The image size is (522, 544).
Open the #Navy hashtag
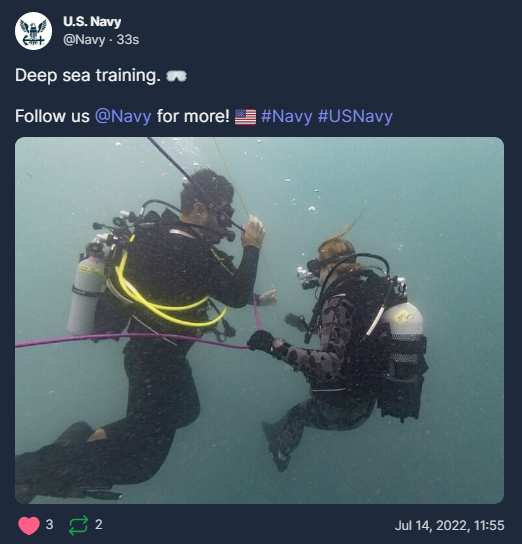[286, 116]
